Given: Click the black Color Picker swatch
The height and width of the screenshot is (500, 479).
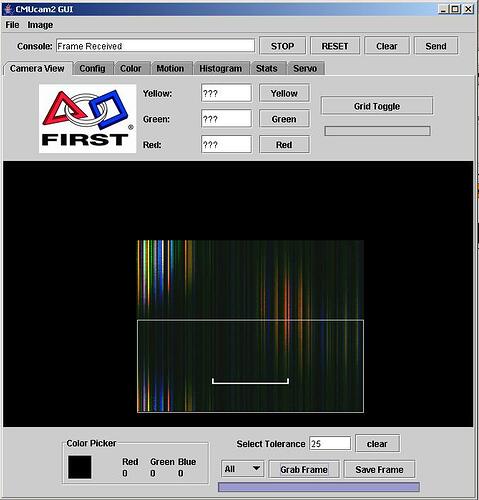Looking at the screenshot, I should [x=80, y=467].
